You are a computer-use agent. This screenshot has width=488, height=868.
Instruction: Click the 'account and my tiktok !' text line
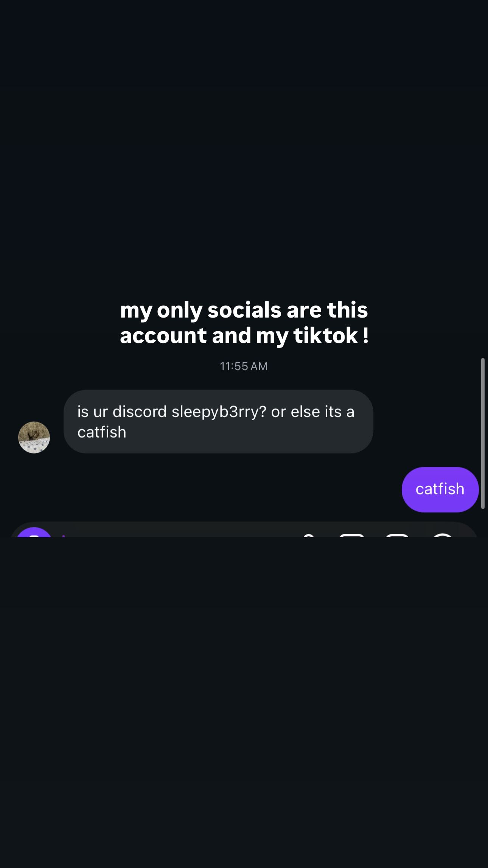point(244,335)
